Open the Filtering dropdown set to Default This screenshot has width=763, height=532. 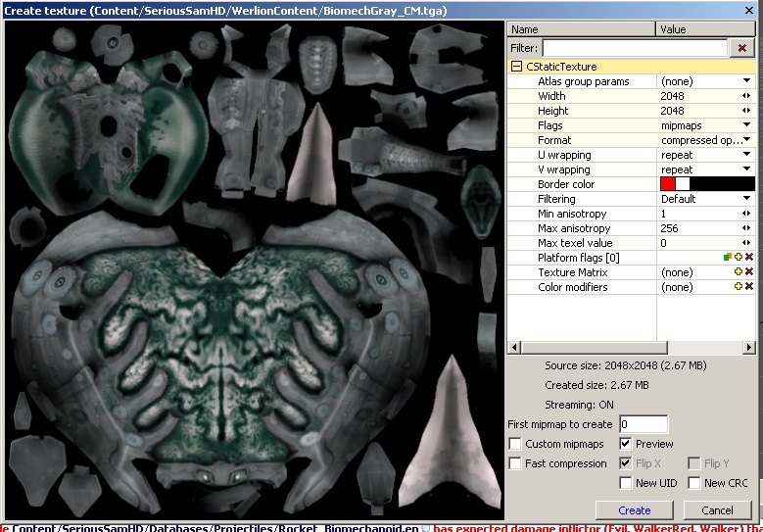[746, 198]
